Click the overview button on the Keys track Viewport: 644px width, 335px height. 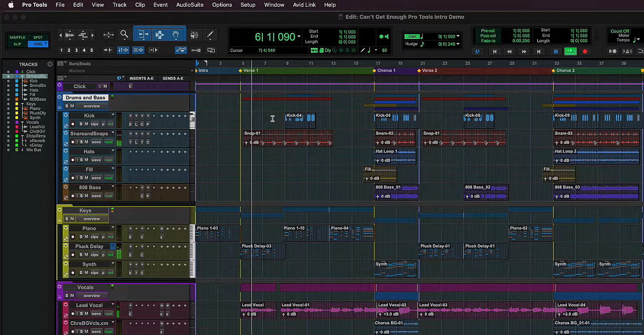(x=91, y=219)
